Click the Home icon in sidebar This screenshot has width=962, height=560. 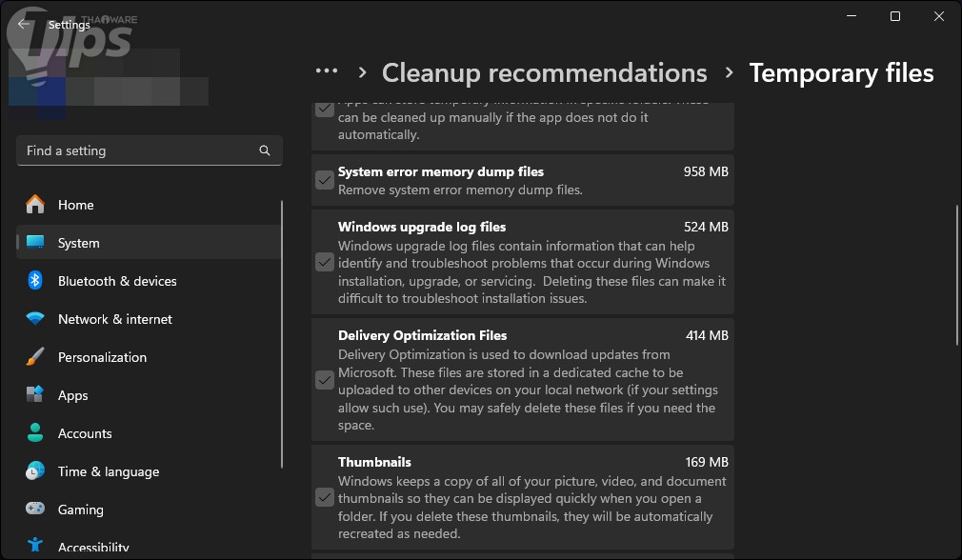[35, 205]
